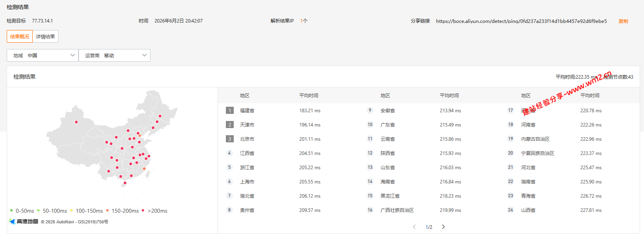Image resolution: width=644 pixels, height=238 pixels.
Task: Click rank badge 17 row
Action: pyautogui.click(x=511, y=110)
